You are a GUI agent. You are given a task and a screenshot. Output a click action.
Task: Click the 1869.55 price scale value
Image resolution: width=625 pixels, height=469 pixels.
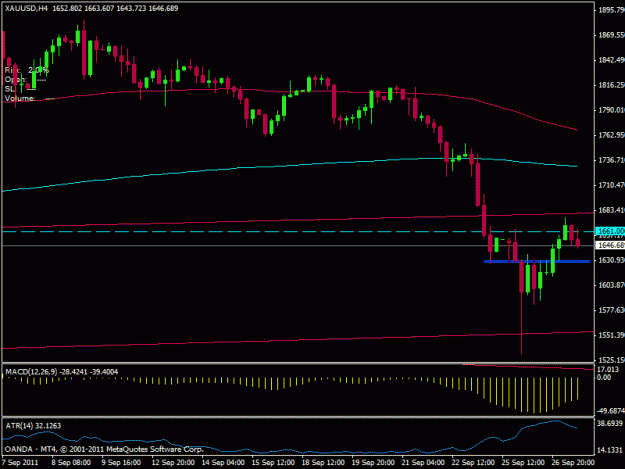pyautogui.click(x=611, y=35)
